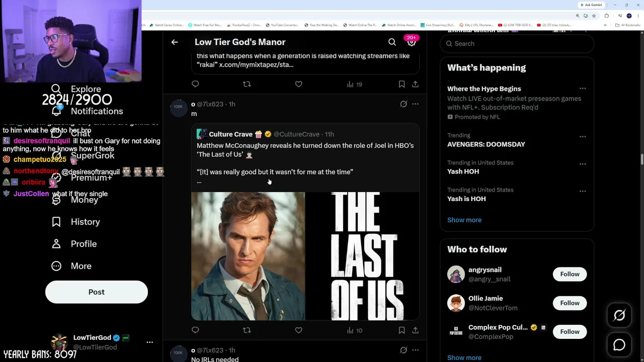Share the rakai streamers post
Screen dimensions: 644x362
[415, 84]
